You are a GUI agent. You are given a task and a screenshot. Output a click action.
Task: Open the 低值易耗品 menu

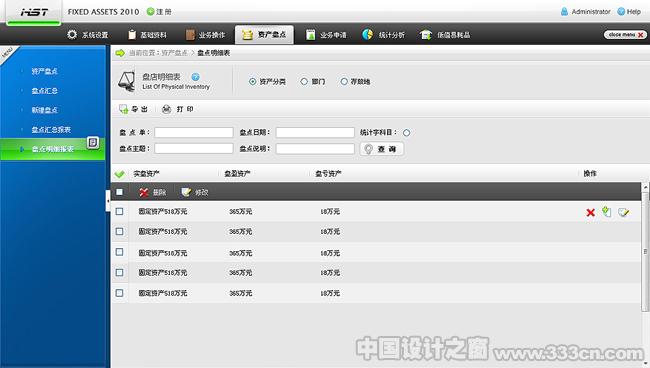445,35
